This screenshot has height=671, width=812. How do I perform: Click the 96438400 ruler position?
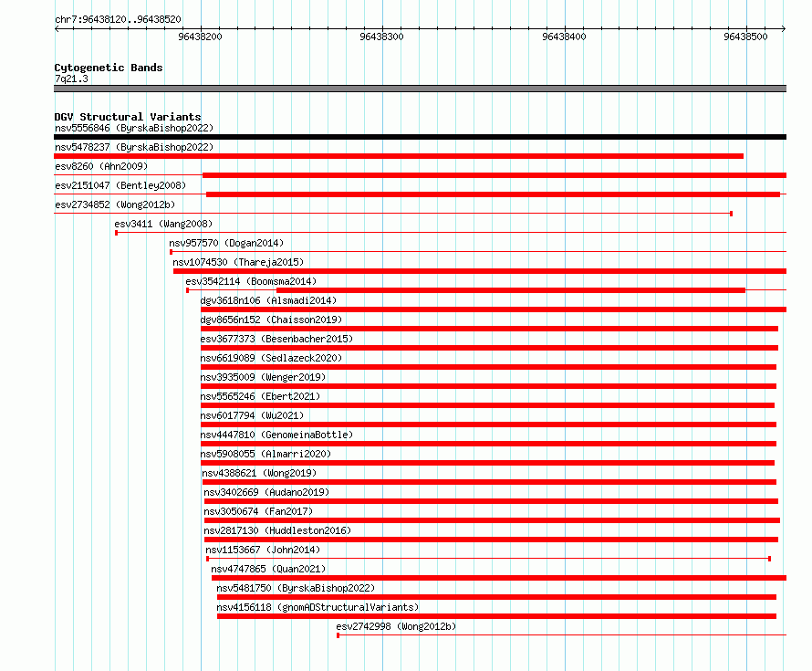tap(564, 37)
